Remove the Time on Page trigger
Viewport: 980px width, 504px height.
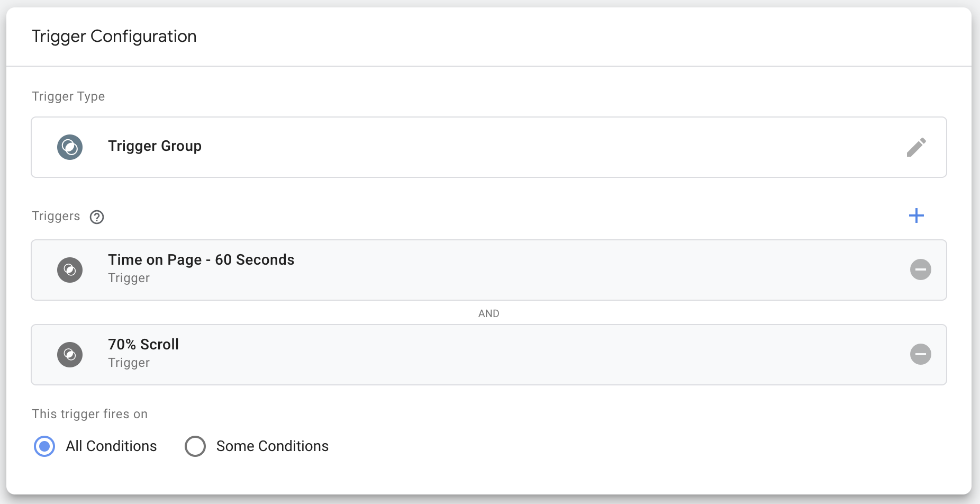tap(920, 269)
